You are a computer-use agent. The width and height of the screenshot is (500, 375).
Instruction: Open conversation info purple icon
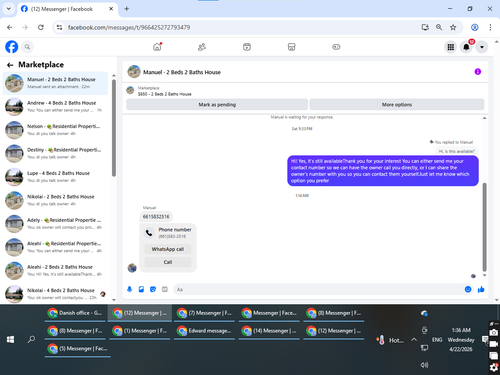point(478,72)
